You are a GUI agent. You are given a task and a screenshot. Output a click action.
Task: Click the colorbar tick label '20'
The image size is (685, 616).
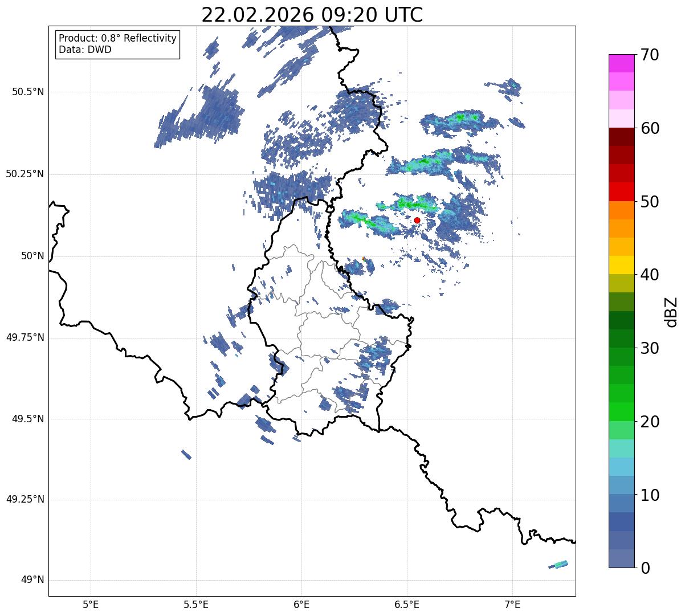tap(650, 422)
